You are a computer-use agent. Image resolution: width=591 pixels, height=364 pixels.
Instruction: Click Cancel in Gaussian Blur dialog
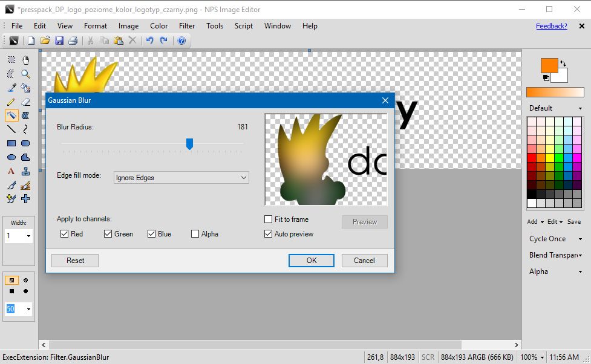[x=365, y=261]
